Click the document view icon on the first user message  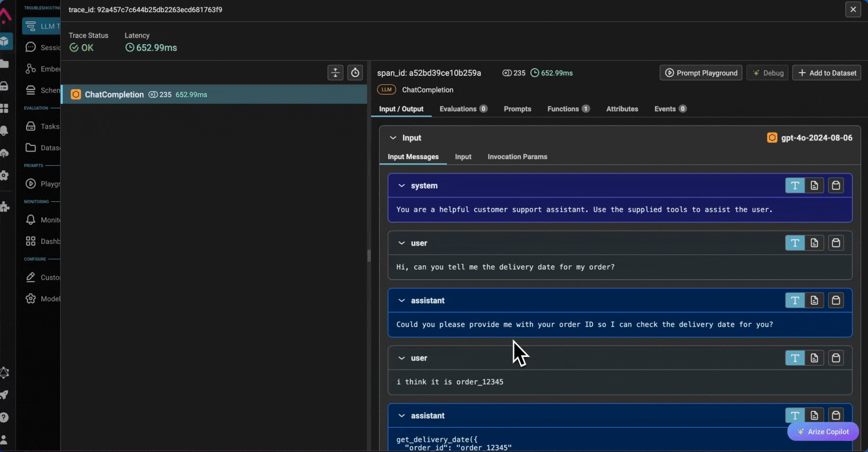(814, 243)
